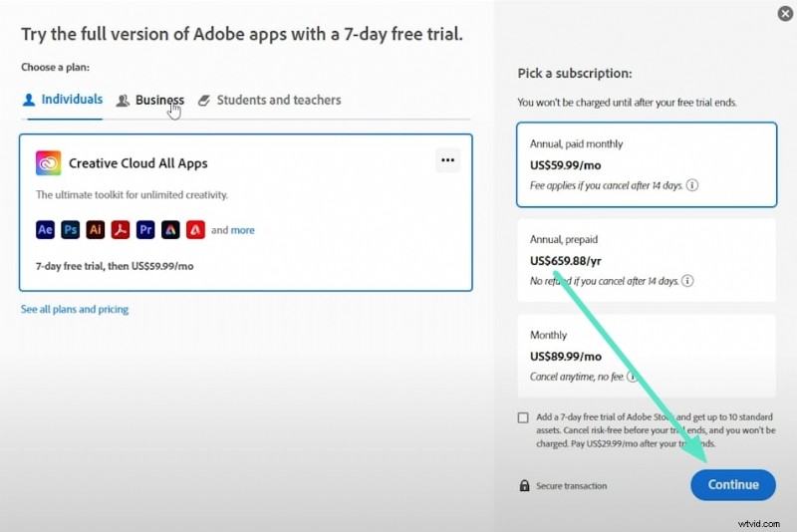797x532 pixels.
Task: Open info for Annual paid monthly fee
Action: (691, 185)
